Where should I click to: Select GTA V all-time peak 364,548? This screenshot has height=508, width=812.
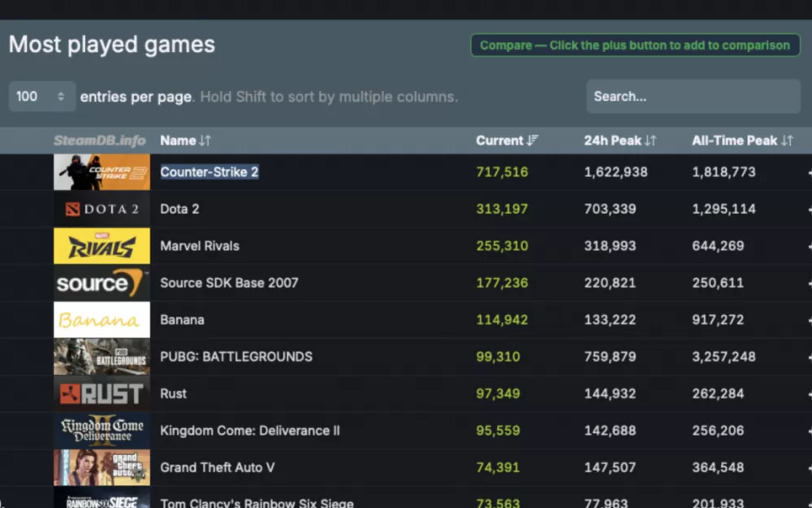click(719, 467)
